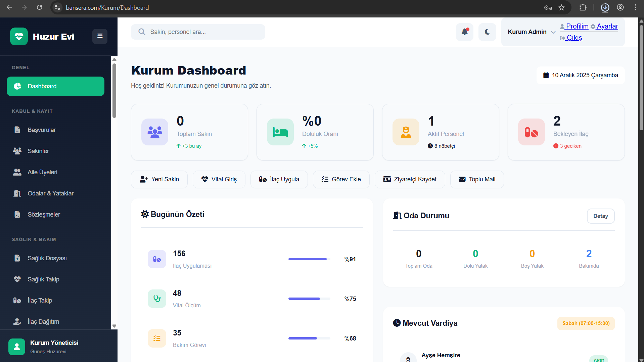
Task: Open browser site information icon
Action: (57, 7)
